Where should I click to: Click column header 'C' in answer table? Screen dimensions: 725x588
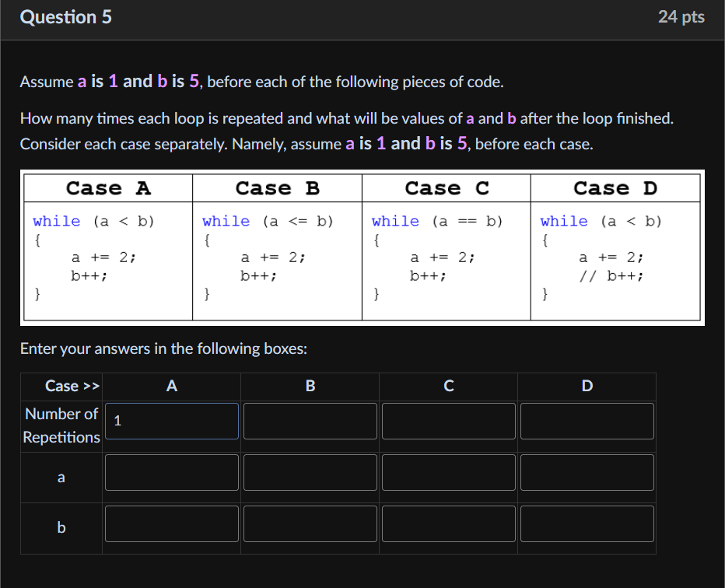pyautogui.click(x=449, y=386)
